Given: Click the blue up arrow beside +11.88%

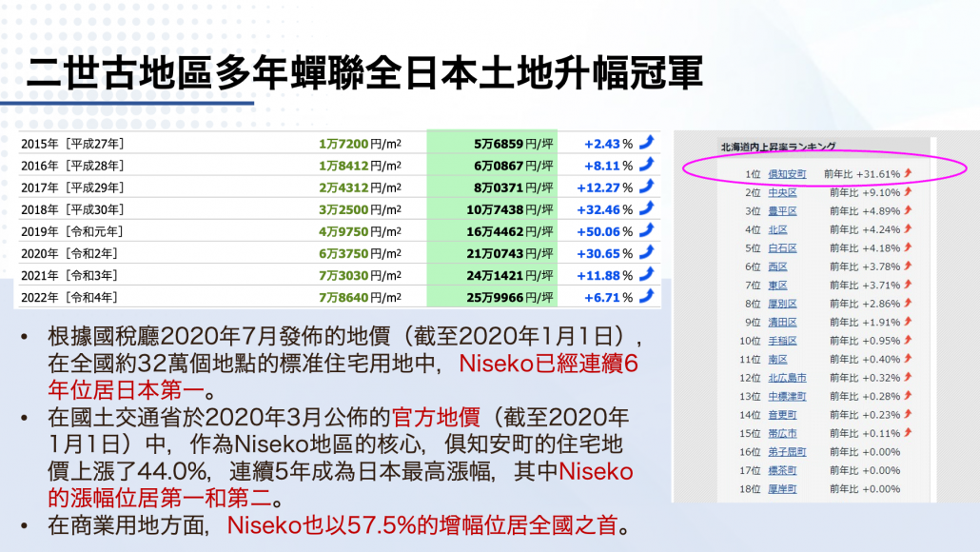Looking at the screenshot, I should click(647, 274).
